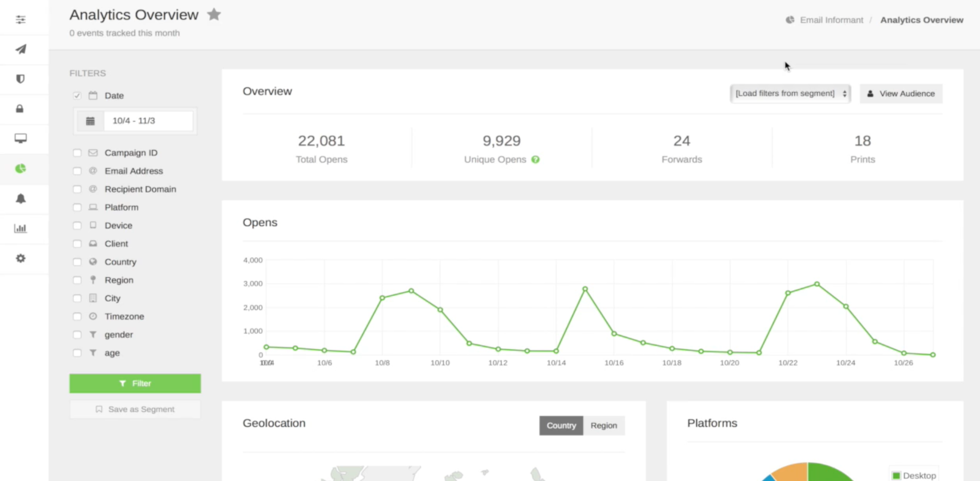The image size is (980, 481).
Task: Click the green Filter button
Action: 135,383
